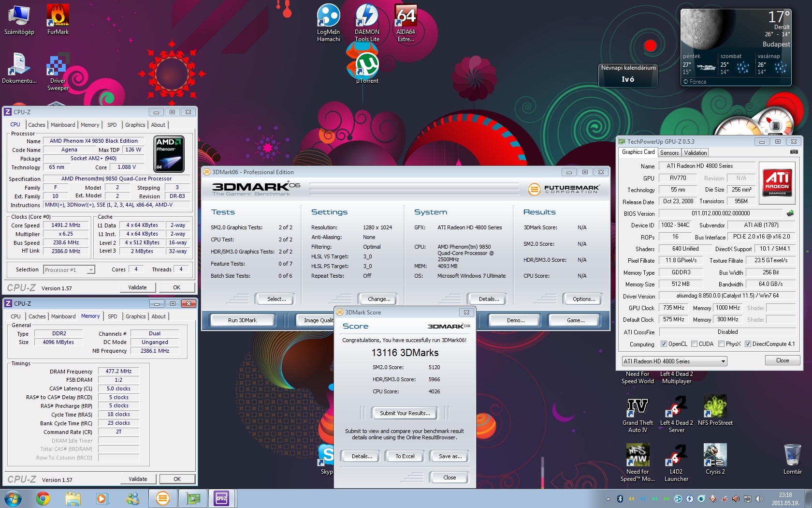Launch Left 4 Dead 2 Server shortcut
This screenshot has width=812, height=508.
coord(677,415)
